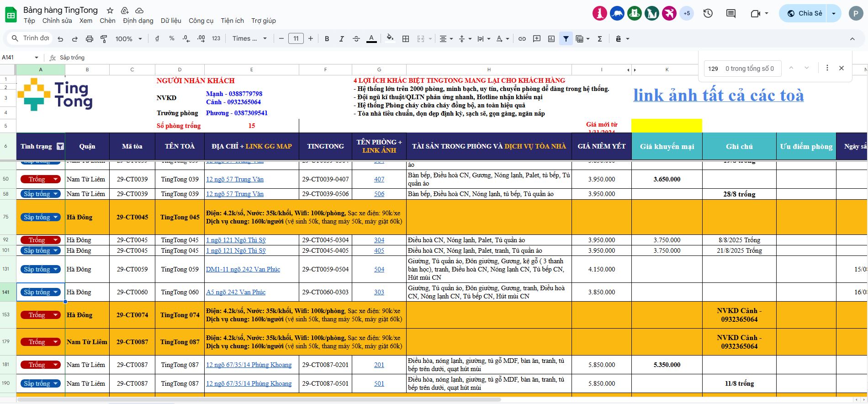Click the paint format roller icon
The image size is (868, 404).
pos(104,39)
